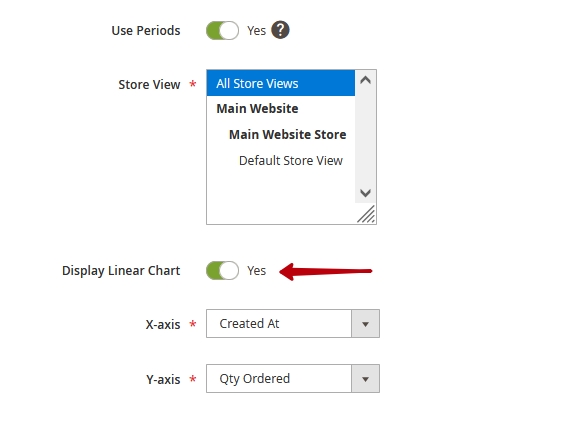574x440 pixels.
Task: Click the store list scroll up arrow
Action: point(365,80)
